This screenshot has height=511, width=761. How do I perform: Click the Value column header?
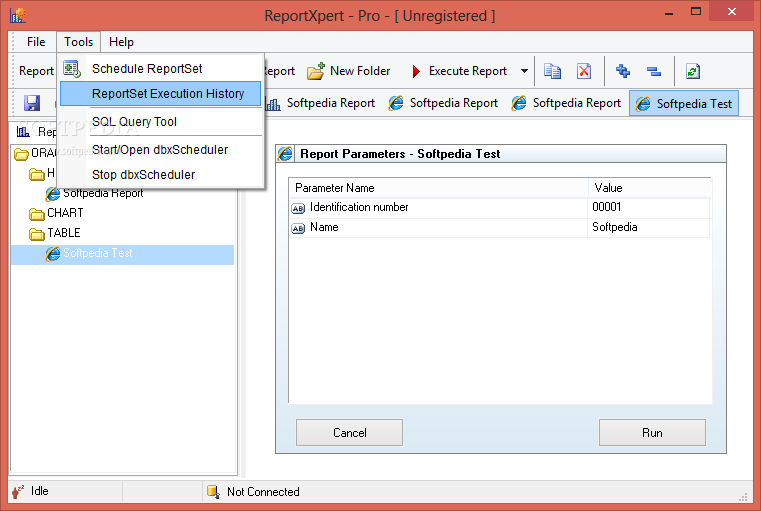click(650, 188)
